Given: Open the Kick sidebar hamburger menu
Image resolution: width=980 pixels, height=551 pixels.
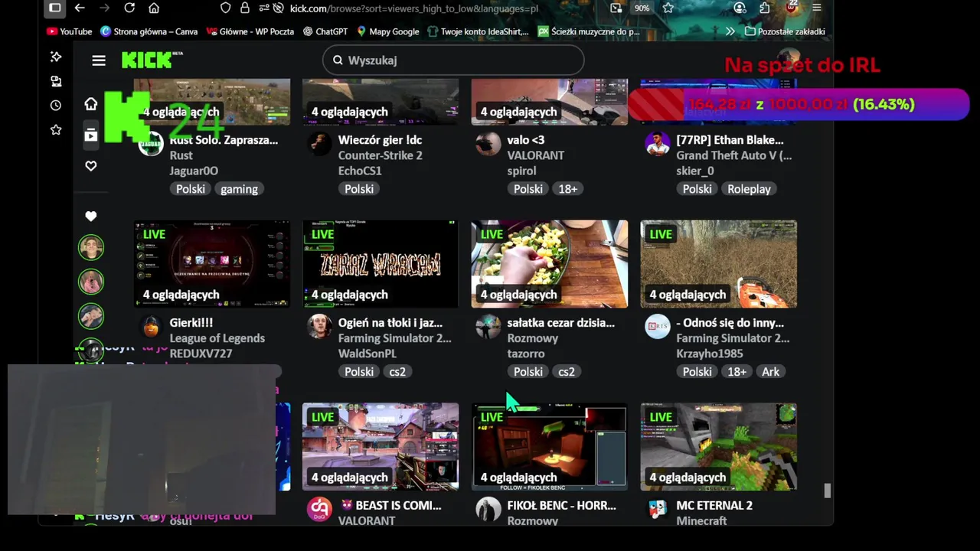Looking at the screenshot, I should (x=99, y=60).
